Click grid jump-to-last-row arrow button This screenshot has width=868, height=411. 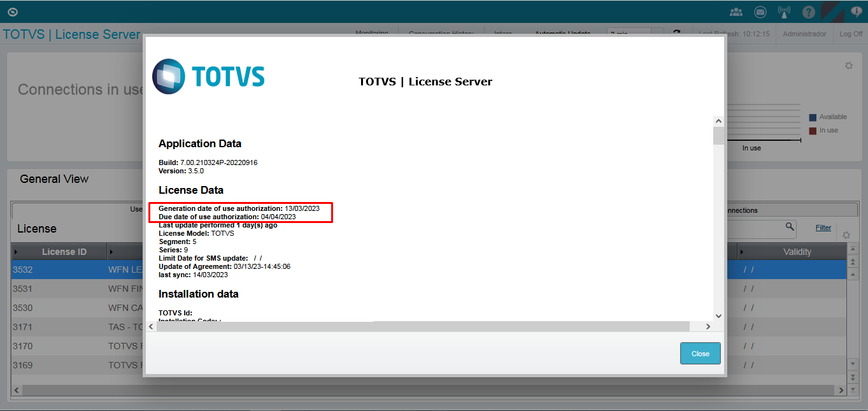point(853,389)
